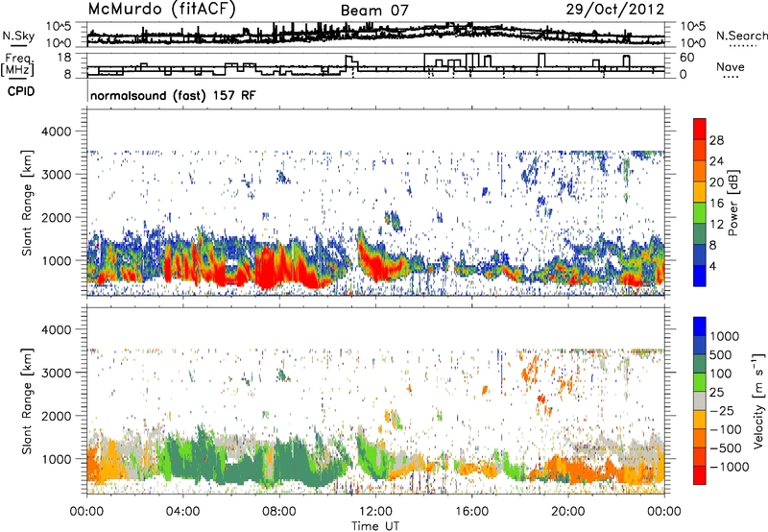Click the -1000 value on velocity colorbar

coord(729,467)
